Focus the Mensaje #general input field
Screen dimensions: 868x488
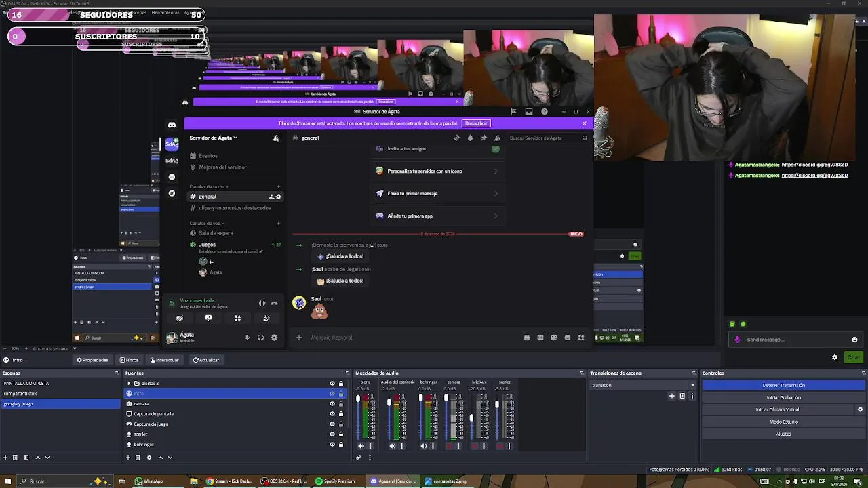[x=414, y=338]
